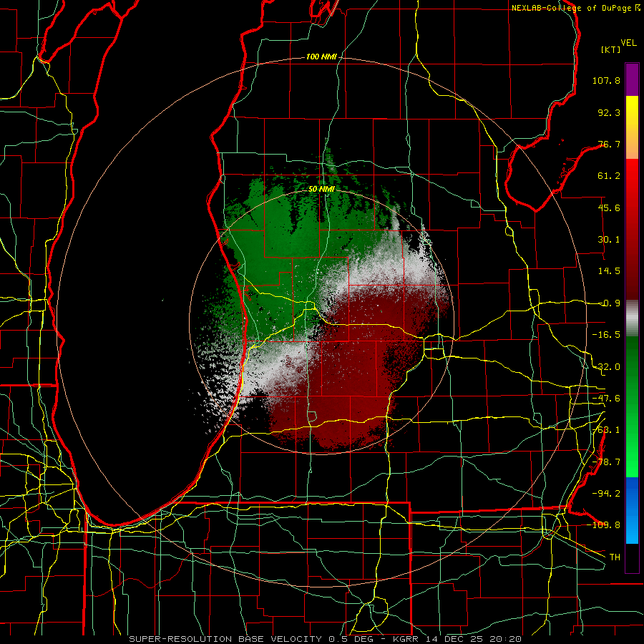Image resolution: width=644 pixels, height=644 pixels.
Task: Click the [KT] units label
Action: (x=611, y=49)
